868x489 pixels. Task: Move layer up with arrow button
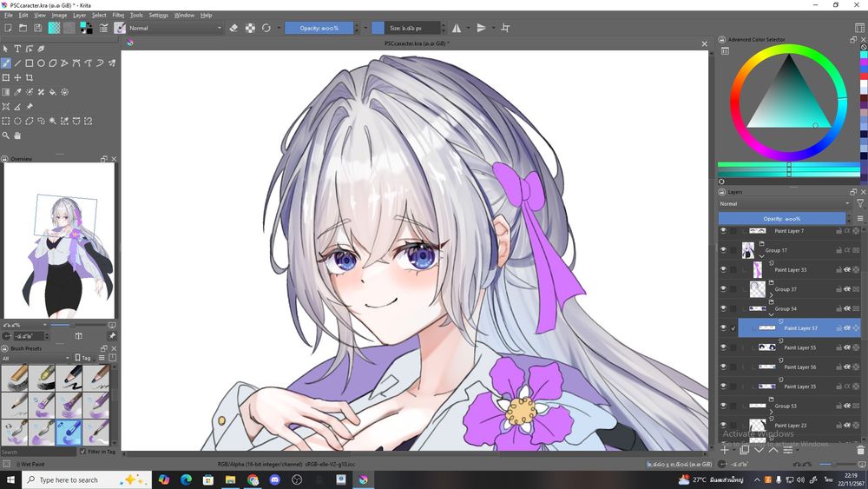[x=773, y=450]
